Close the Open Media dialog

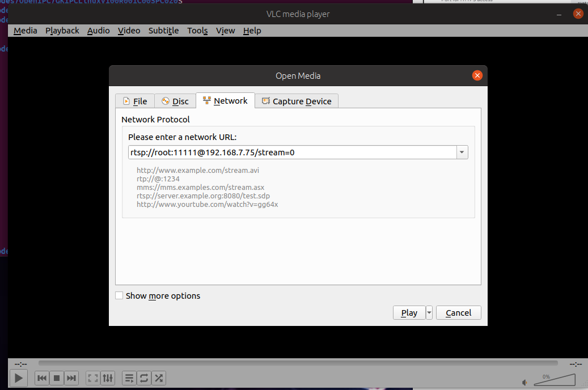click(x=477, y=75)
